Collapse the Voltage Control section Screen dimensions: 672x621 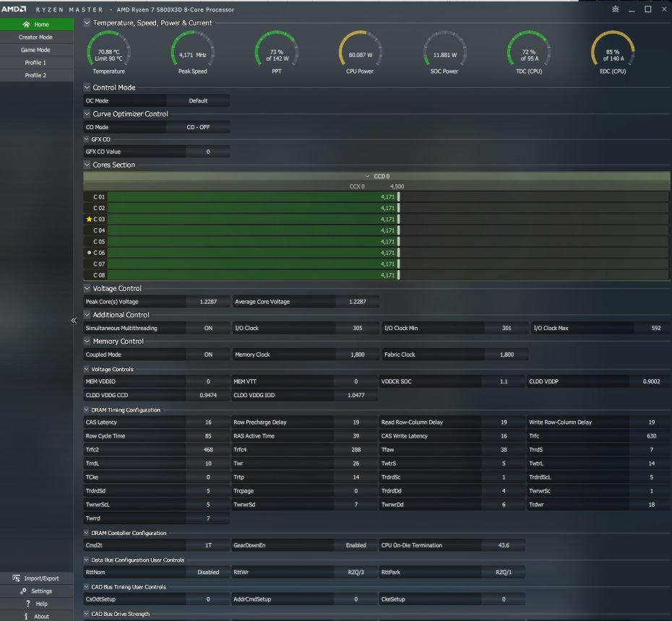tap(87, 288)
